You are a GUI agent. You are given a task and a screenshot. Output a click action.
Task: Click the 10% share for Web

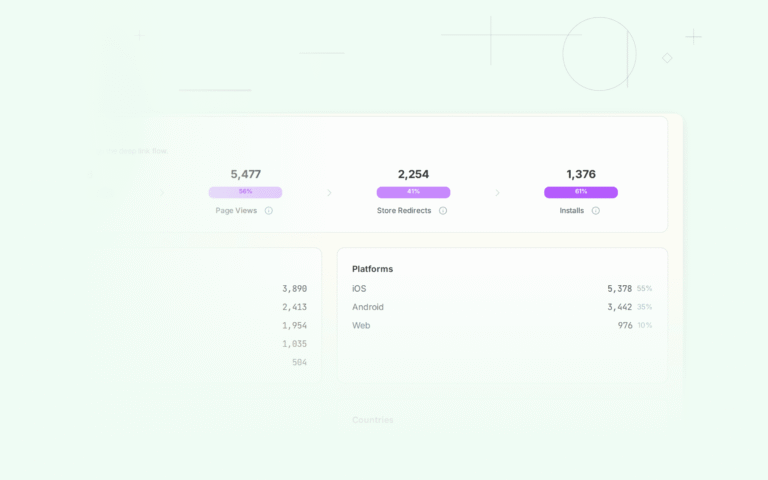[645, 325]
